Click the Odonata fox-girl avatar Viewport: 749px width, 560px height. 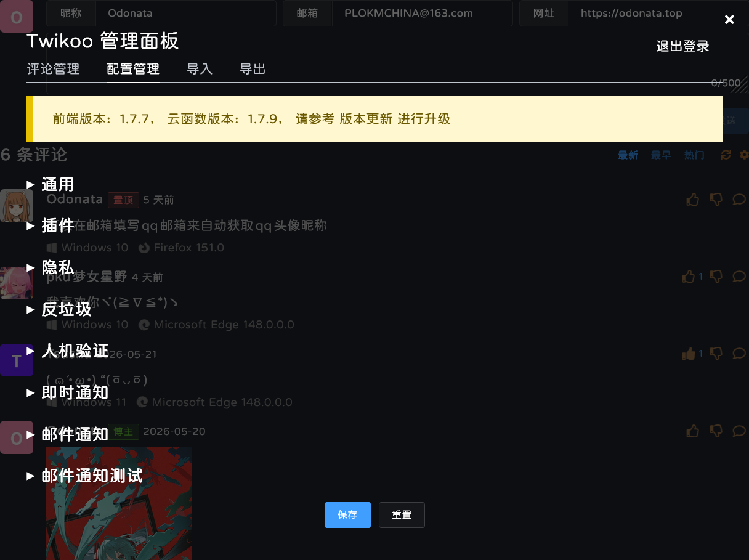pos(17,206)
